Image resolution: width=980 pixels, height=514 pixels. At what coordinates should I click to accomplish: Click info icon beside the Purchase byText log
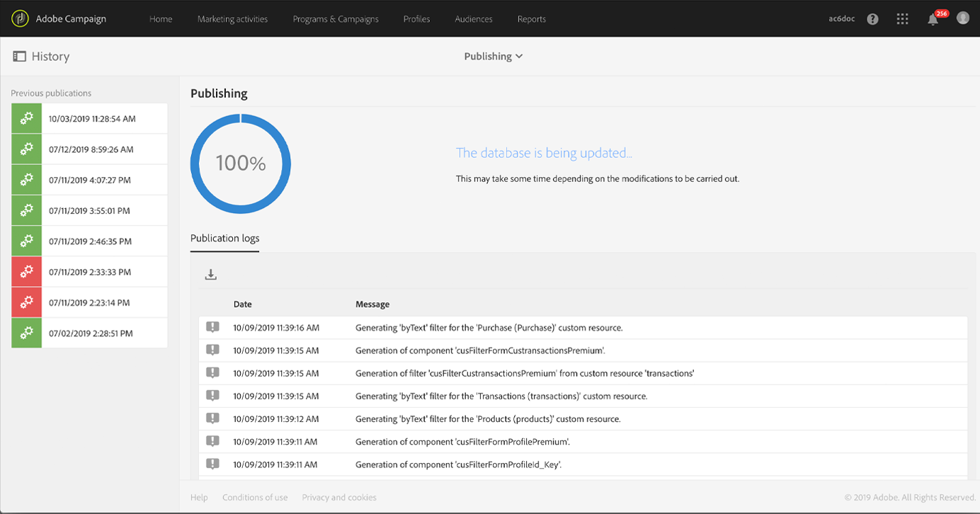[212, 327]
